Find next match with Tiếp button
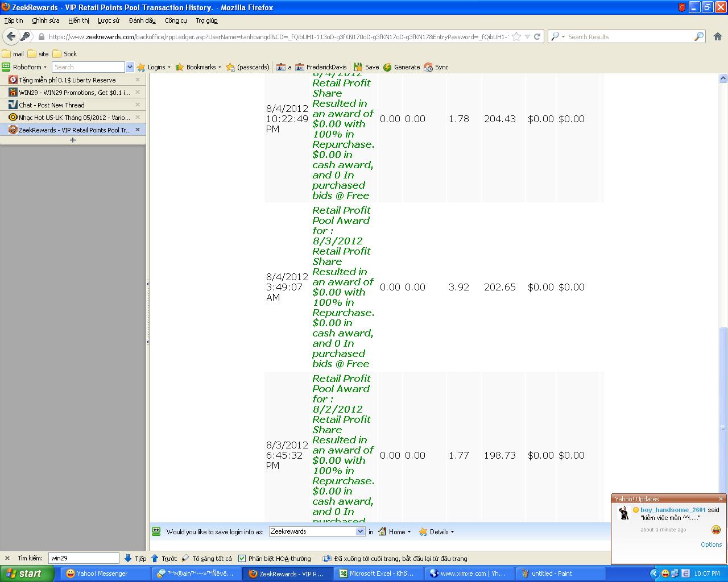 coord(135,558)
